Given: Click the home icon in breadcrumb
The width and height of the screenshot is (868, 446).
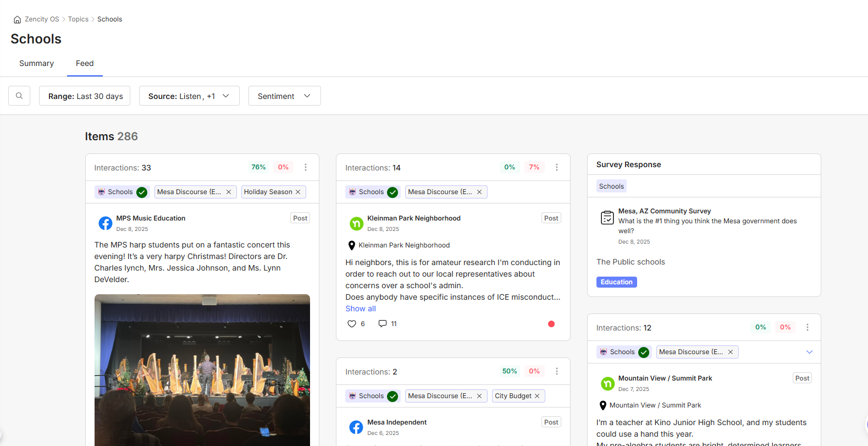Looking at the screenshot, I should pos(17,20).
